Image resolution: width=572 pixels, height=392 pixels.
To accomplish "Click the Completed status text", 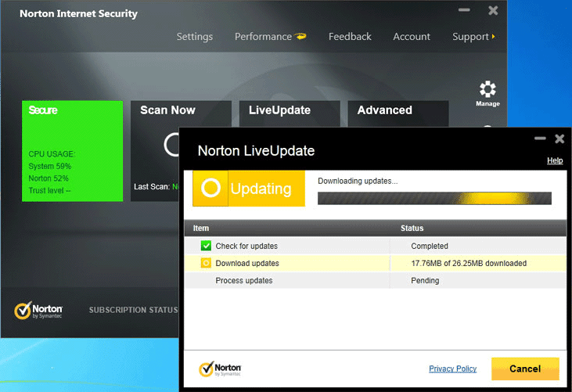I will pyautogui.click(x=430, y=246).
